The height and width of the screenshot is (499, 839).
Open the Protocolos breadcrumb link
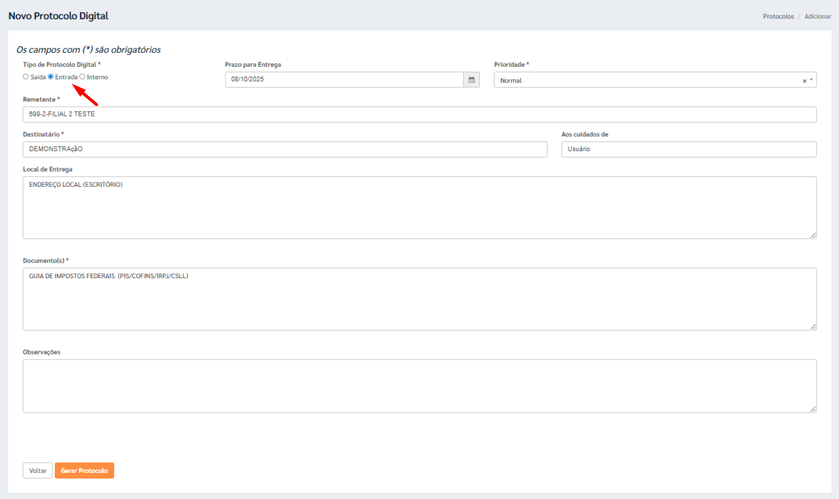[778, 17]
